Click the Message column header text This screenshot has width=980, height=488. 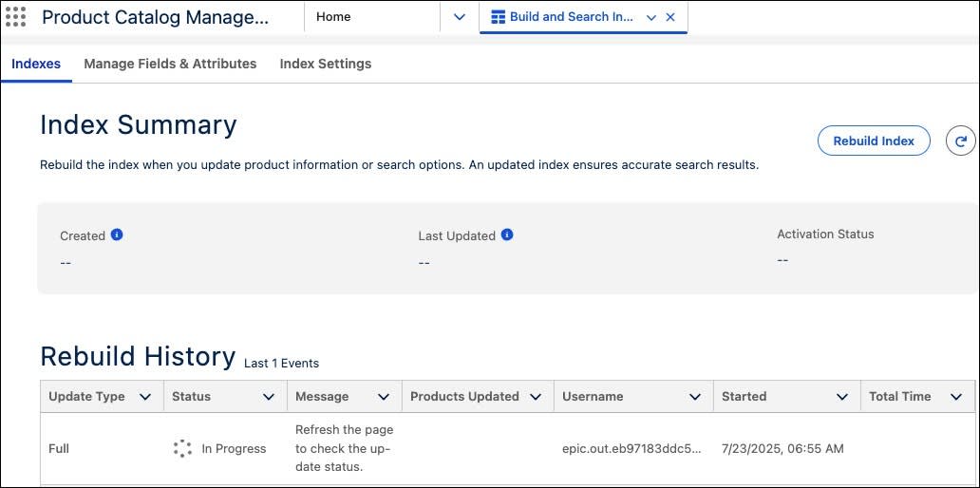[322, 396]
